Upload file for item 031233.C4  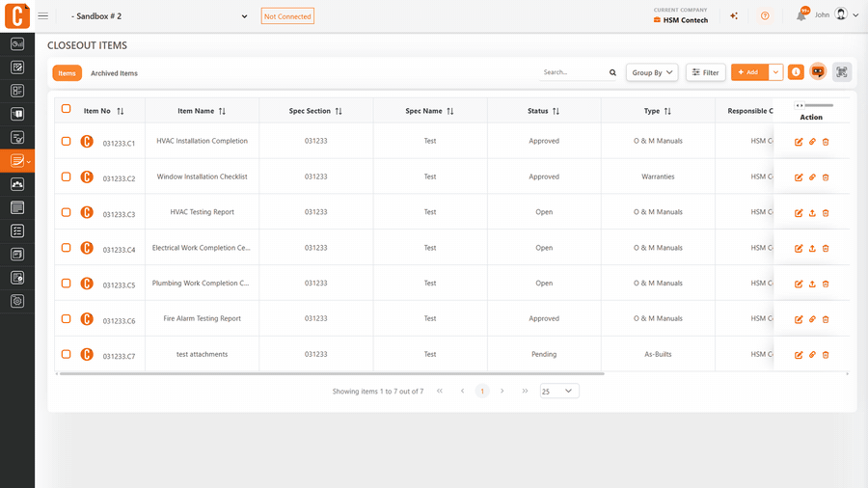pyautogui.click(x=812, y=249)
